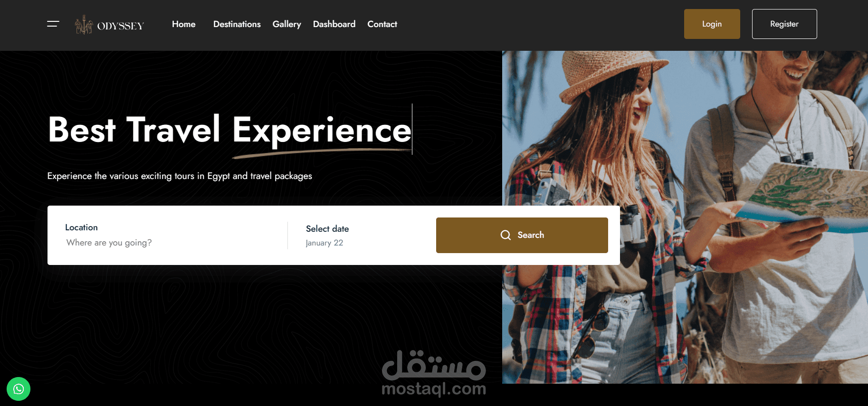Click the Egypt tours subtitle text
The image size is (868, 406).
coord(180,176)
